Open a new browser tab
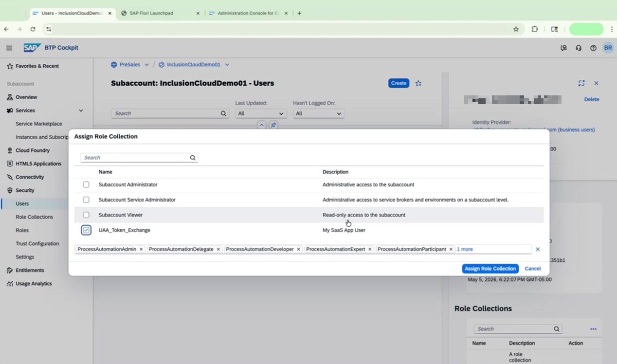This screenshot has width=617, height=364. click(299, 13)
